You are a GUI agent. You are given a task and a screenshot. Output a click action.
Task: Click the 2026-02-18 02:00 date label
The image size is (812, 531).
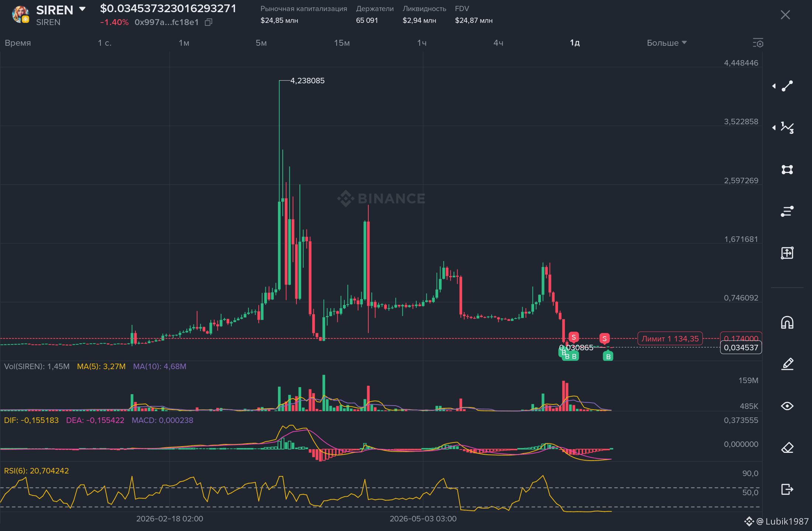tap(169, 519)
